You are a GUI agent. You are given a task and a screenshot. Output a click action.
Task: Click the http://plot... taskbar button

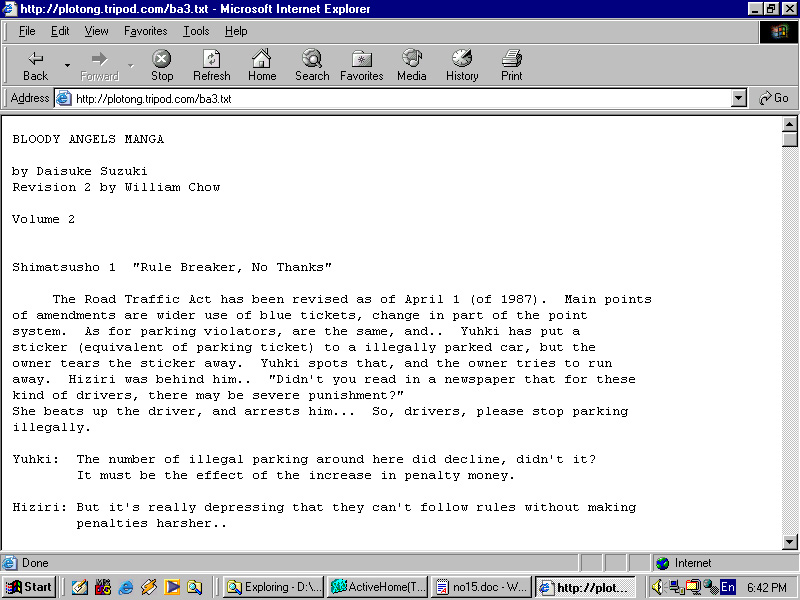[x=586, y=587]
